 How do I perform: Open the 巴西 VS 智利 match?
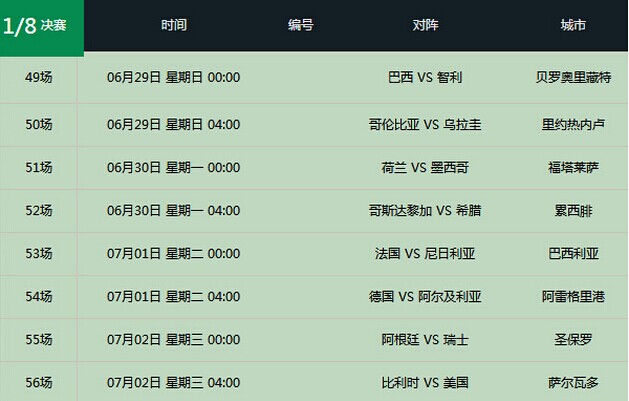point(425,75)
